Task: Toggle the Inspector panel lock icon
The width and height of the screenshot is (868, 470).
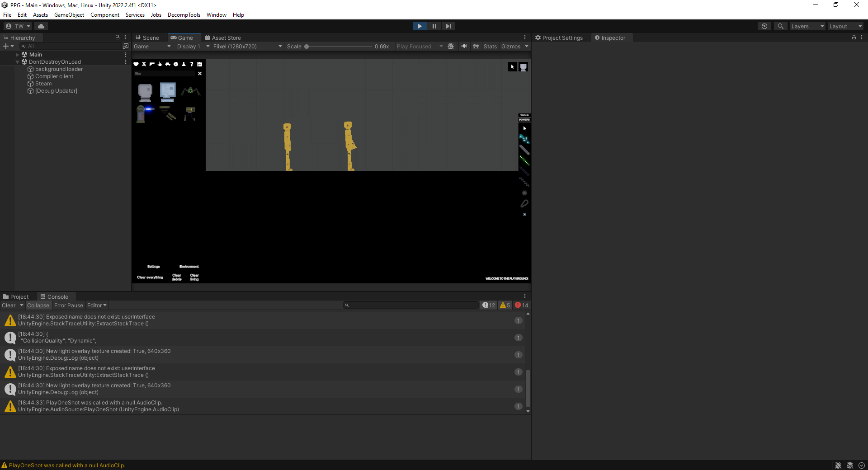Action: point(854,38)
